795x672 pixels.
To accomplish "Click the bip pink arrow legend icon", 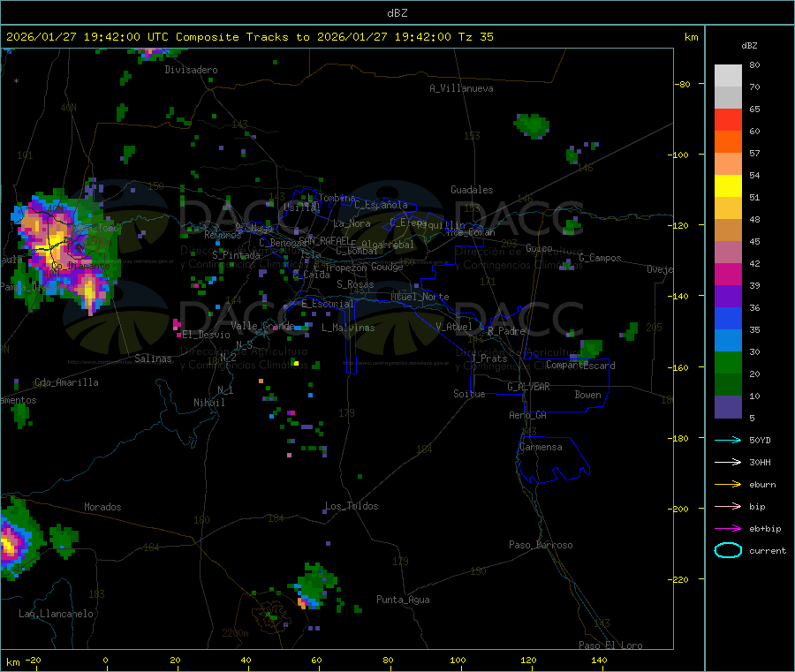I will [x=728, y=506].
